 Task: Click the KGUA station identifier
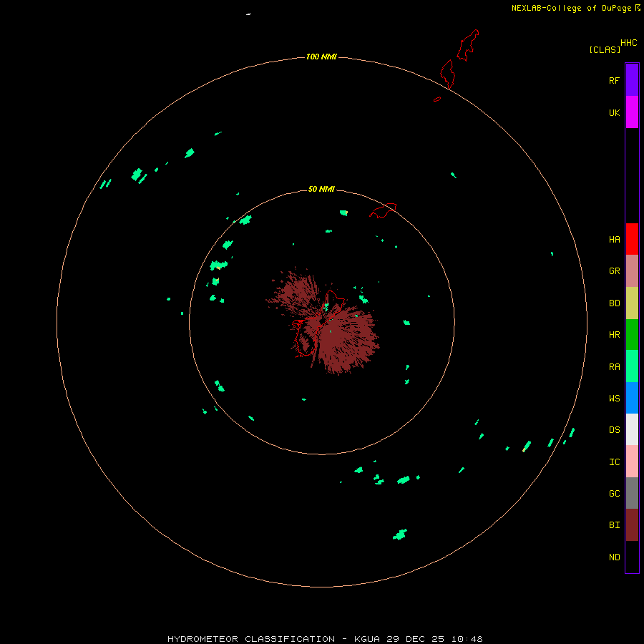click(x=367, y=639)
